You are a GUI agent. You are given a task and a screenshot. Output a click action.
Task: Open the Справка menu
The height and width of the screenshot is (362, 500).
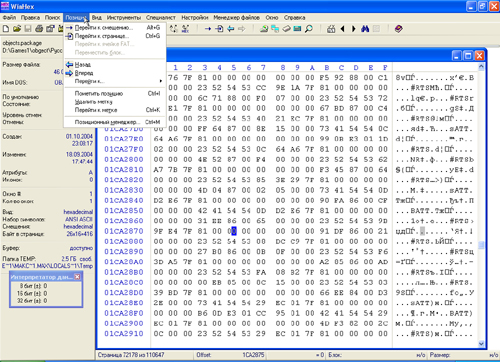(294, 17)
